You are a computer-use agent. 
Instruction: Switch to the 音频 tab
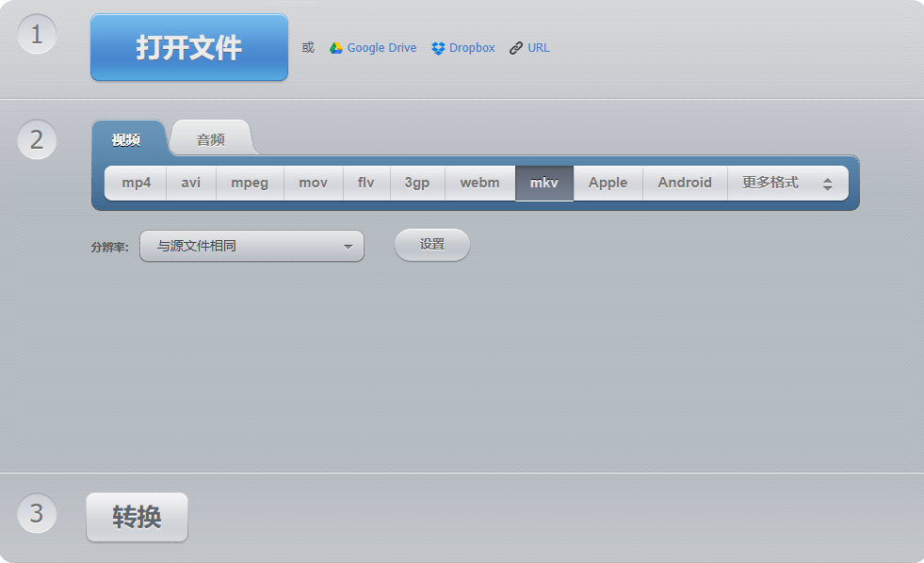[209, 137]
